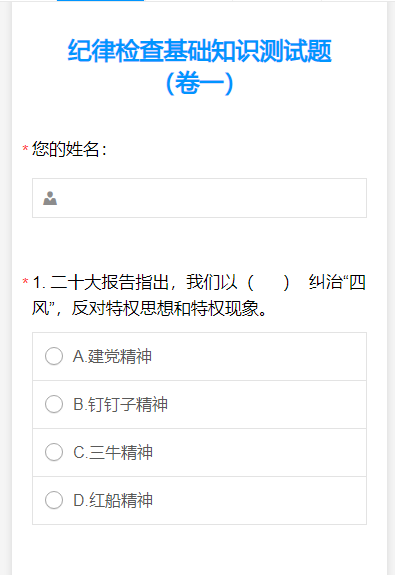Select radio circle for D.红船精神
395x575 pixels.
54,500
